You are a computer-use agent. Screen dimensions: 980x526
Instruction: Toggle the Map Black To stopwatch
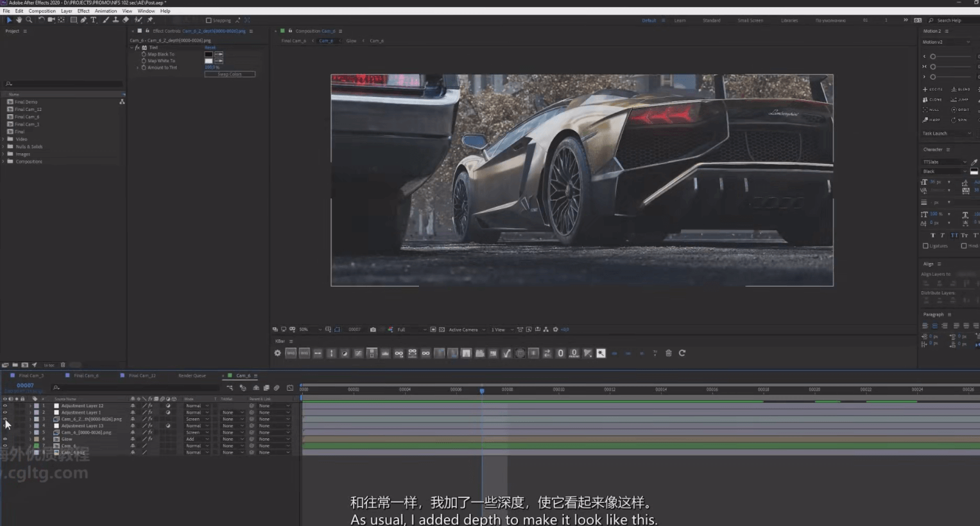[x=144, y=54]
